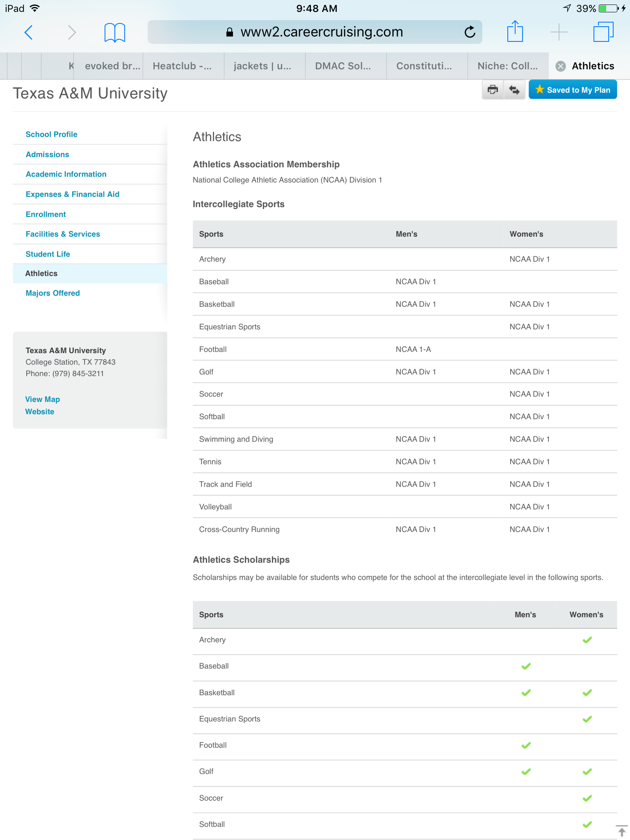
Task: Tap the Safari back arrow
Action: (x=28, y=32)
